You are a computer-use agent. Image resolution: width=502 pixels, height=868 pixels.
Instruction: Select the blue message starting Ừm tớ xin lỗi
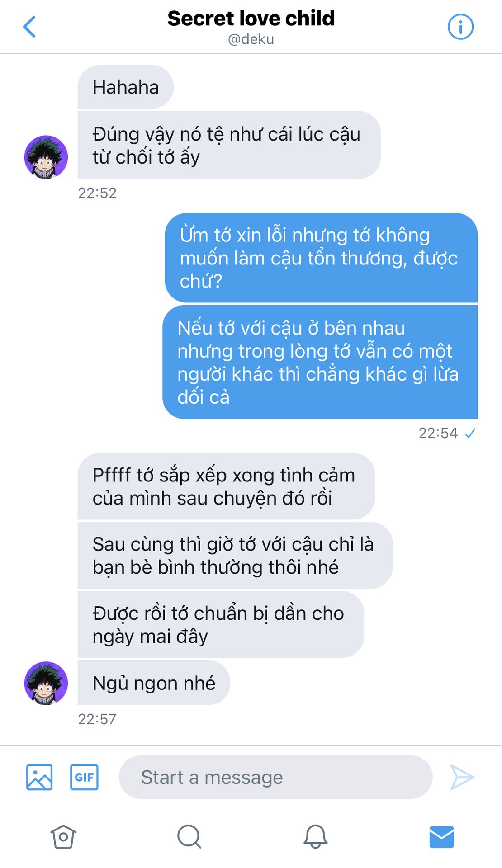point(321,258)
